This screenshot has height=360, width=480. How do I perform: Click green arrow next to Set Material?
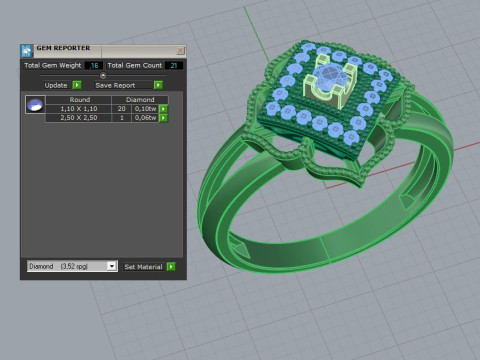[171, 267]
